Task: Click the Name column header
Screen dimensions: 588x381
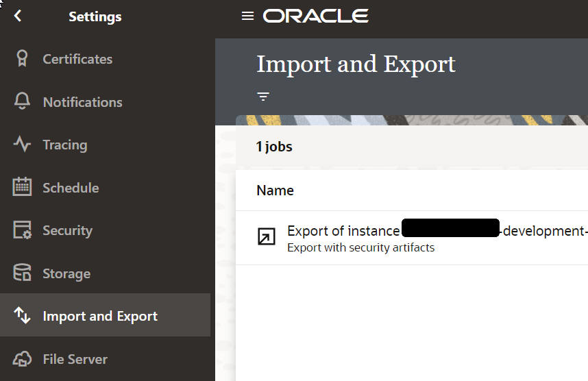Action: pyautogui.click(x=275, y=190)
